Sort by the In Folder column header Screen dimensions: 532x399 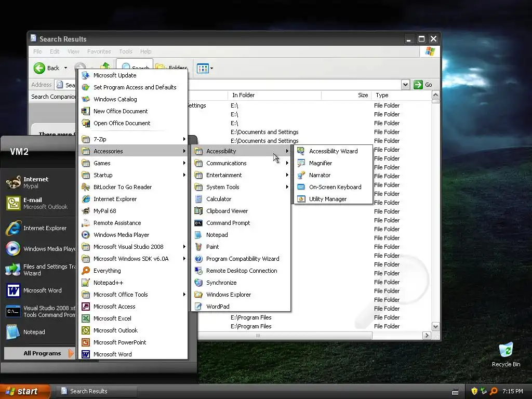coord(274,95)
